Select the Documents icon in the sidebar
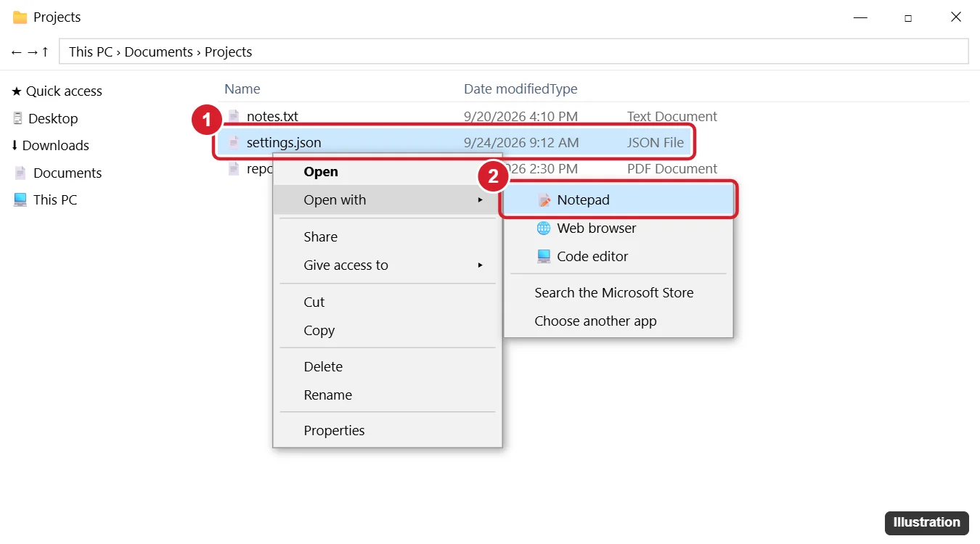980x544 pixels. (x=20, y=173)
